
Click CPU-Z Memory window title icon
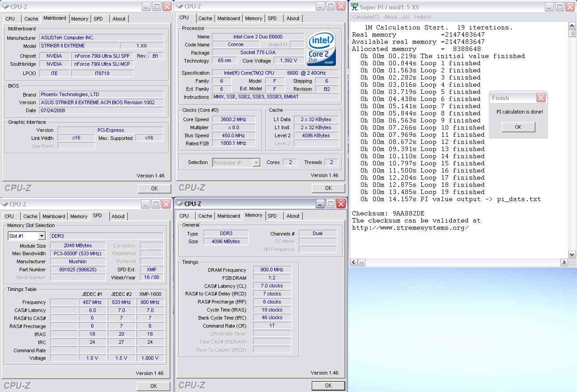[x=180, y=204]
